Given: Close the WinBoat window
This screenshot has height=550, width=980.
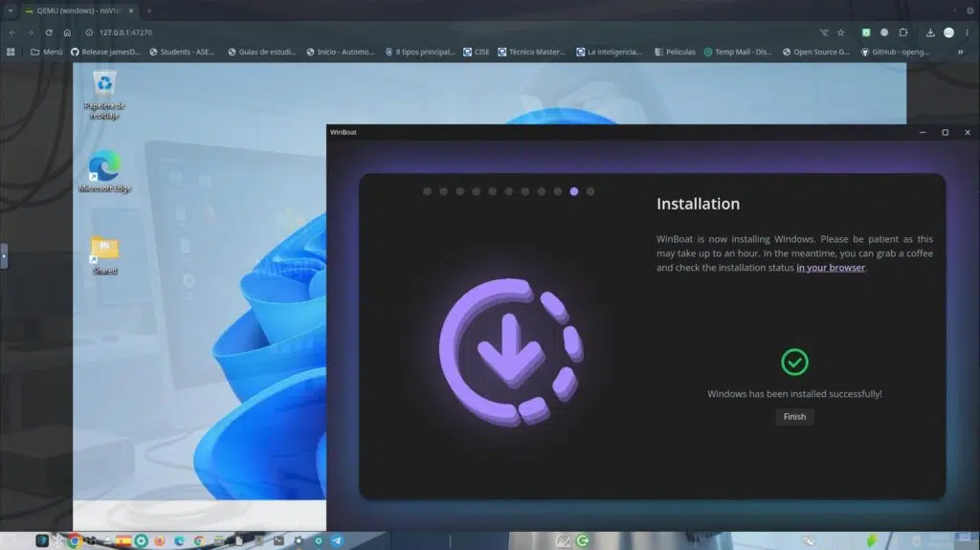Looking at the screenshot, I should coord(968,133).
